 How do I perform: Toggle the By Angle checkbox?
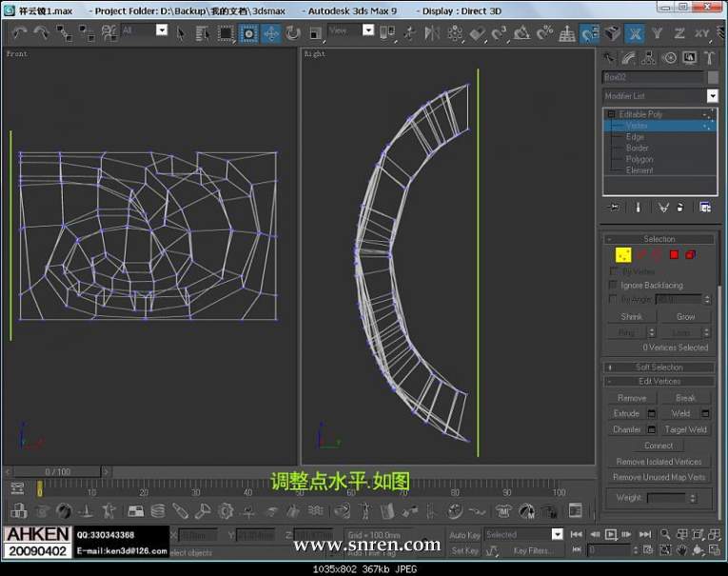613,299
